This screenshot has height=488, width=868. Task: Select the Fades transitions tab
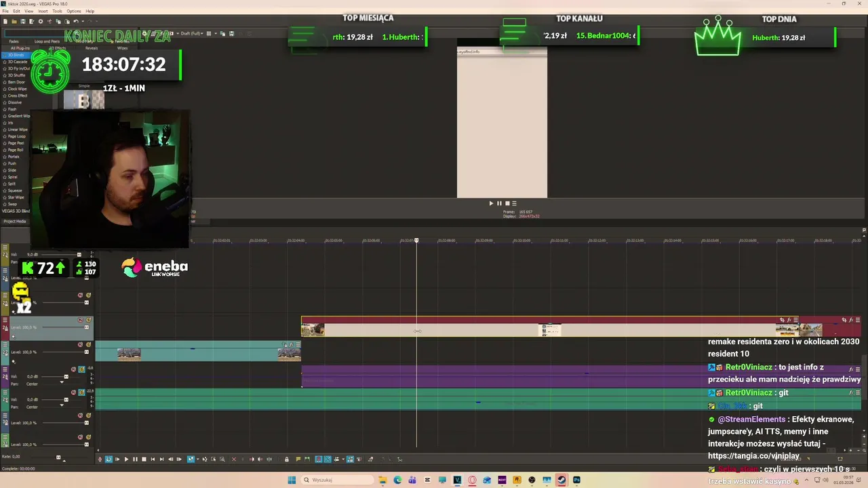click(14, 41)
